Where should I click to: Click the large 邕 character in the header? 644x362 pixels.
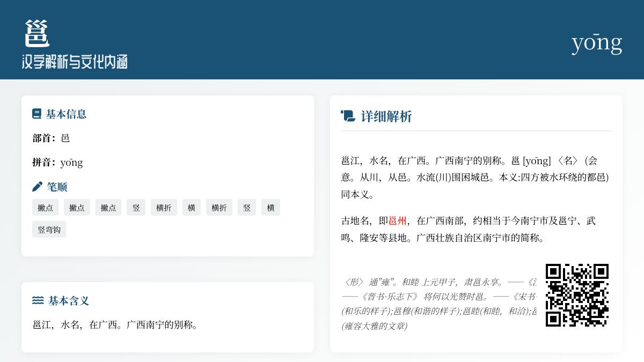tap(36, 34)
